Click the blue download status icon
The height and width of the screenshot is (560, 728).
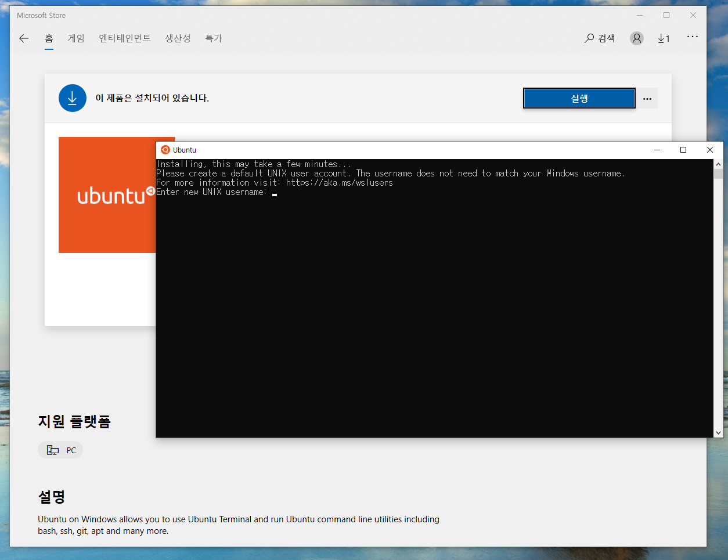[73, 98]
